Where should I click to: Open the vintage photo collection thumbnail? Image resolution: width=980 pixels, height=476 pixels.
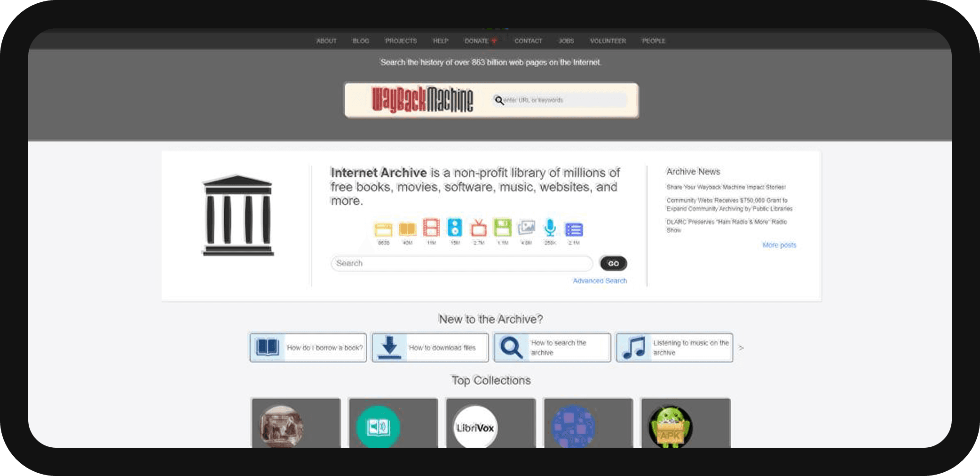(281, 427)
